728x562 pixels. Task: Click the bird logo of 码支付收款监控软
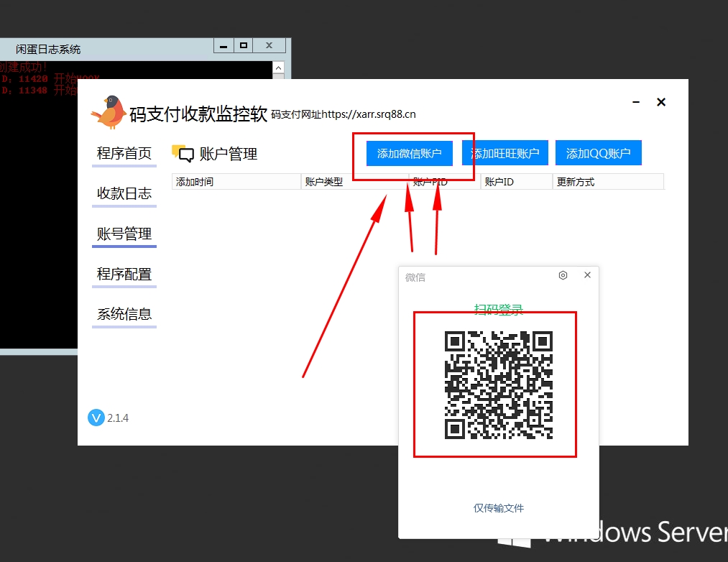[109, 112]
